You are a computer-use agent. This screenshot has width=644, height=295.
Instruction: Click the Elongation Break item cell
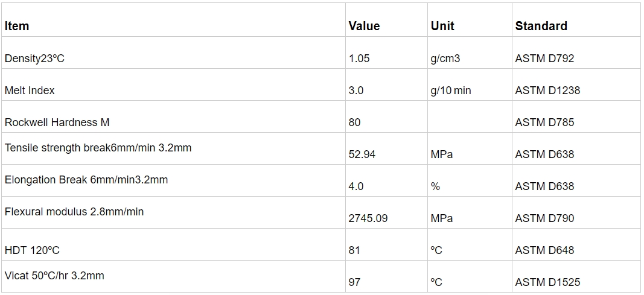tap(86, 180)
